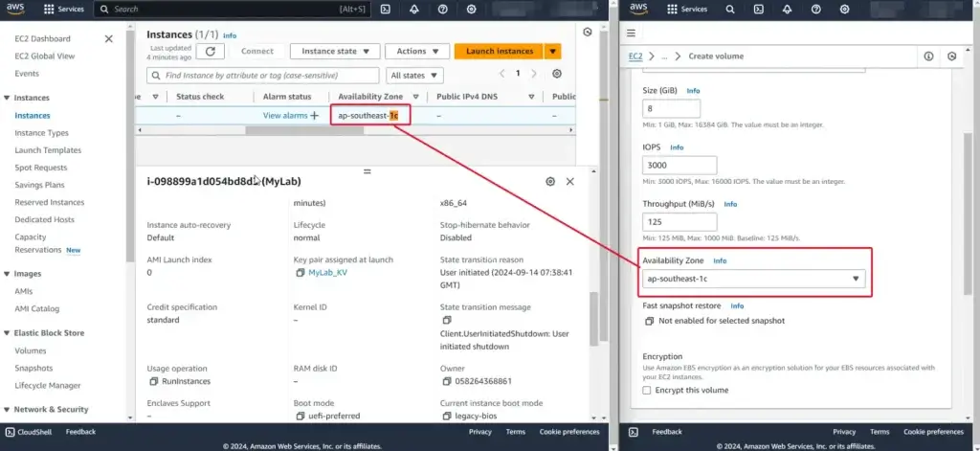Image resolution: width=980 pixels, height=451 pixels.
Task: Add alarm with plus icon
Action: (314, 116)
